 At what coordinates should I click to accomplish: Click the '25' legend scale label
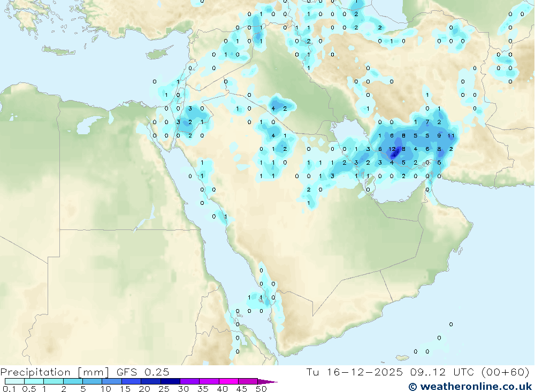[x=164, y=389]
